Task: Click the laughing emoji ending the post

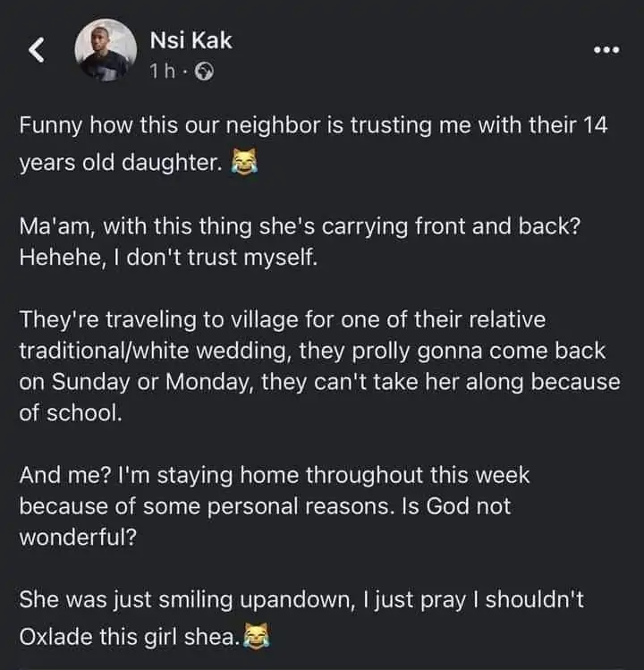Action: [x=259, y=637]
